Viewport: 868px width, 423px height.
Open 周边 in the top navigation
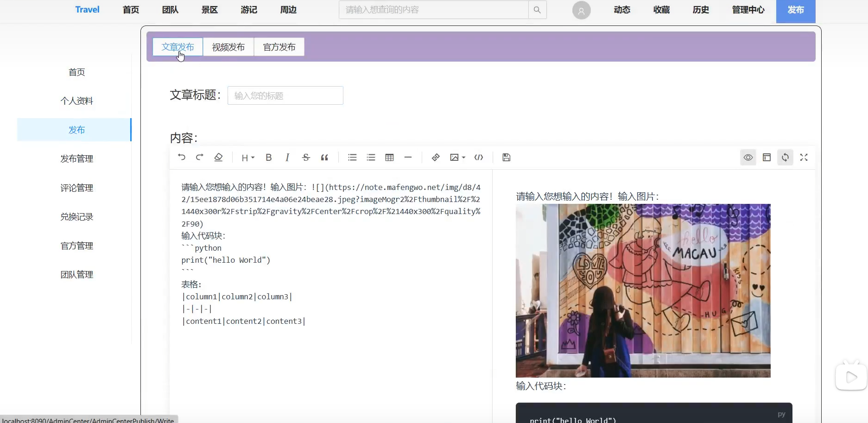coord(288,10)
